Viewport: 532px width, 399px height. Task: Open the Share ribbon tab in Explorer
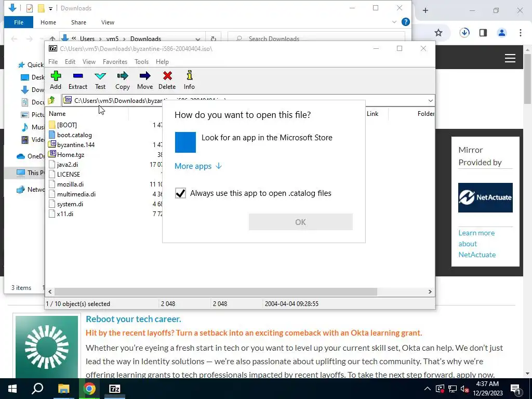click(78, 22)
